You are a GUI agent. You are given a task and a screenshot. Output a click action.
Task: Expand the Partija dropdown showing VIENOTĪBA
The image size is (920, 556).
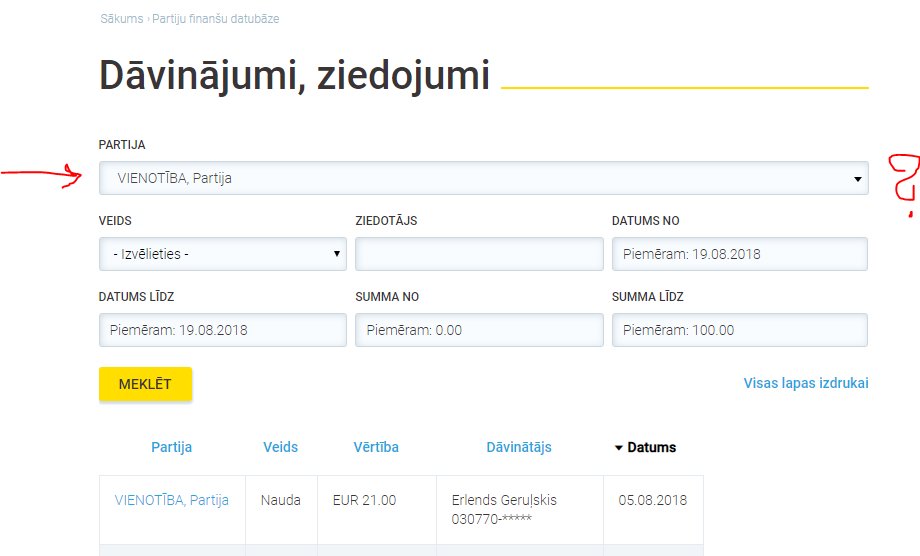pyautogui.click(x=483, y=178)
